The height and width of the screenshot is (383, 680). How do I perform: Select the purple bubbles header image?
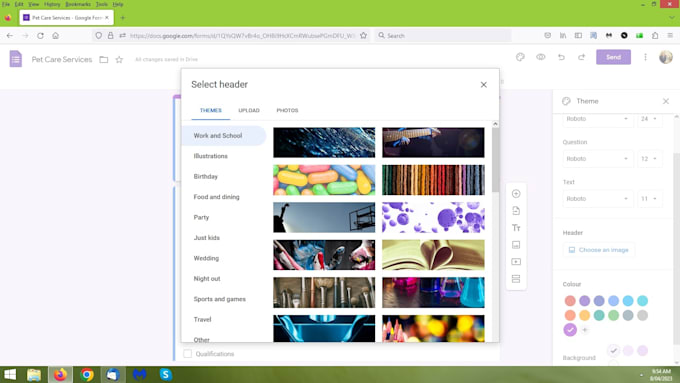pos(433,217)
